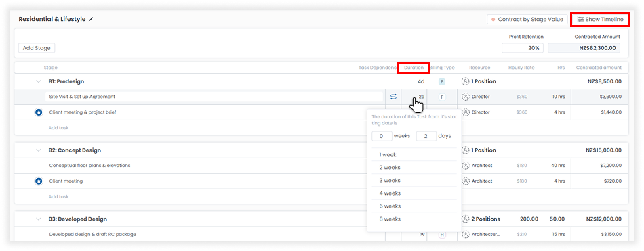
Task: Click the person icon beside 2 Positions
Action: tap(465, 219)
